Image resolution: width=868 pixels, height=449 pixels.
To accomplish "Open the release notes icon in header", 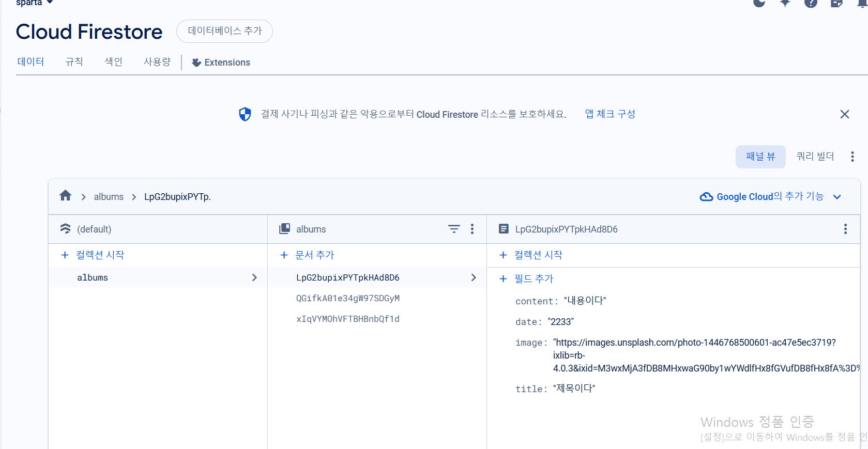I will pos(836,3).
